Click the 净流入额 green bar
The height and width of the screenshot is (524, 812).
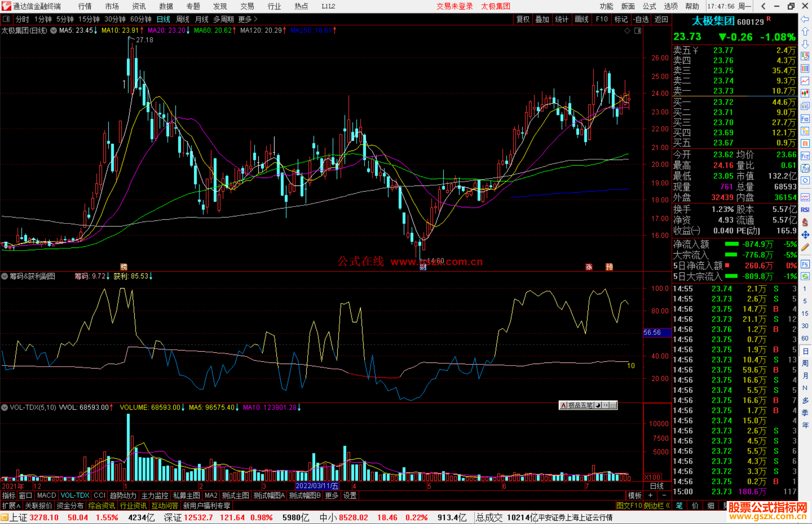click(x=732, y=244)
